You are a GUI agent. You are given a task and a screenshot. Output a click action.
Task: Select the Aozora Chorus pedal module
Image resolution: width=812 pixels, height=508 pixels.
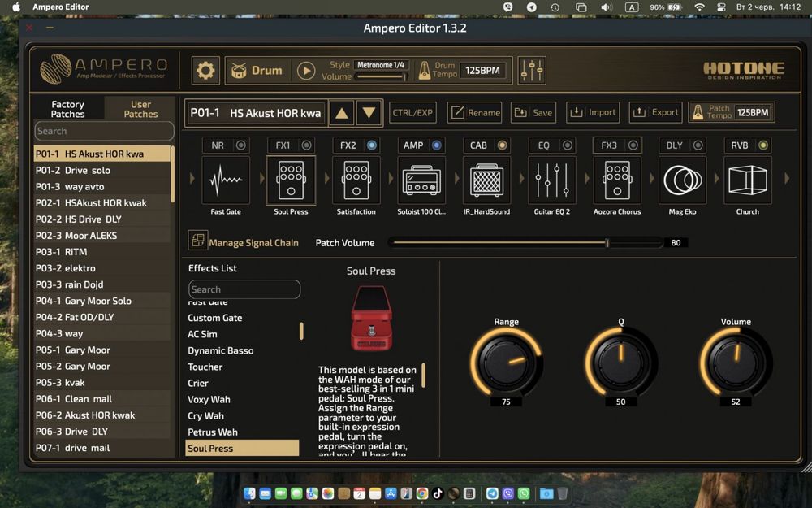(x=617, y=180)
